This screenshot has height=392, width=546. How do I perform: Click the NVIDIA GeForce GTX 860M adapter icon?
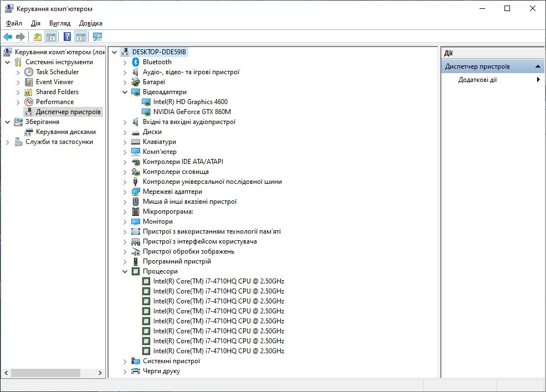pos(146,112)
